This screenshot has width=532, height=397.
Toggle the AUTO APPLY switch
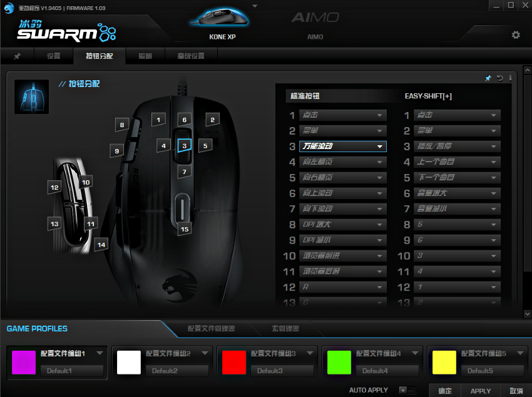coord(407,390)
